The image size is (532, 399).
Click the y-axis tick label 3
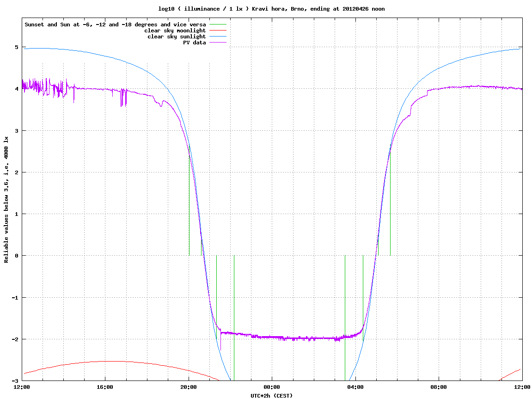pyautogui.click(x=17, y=131)
